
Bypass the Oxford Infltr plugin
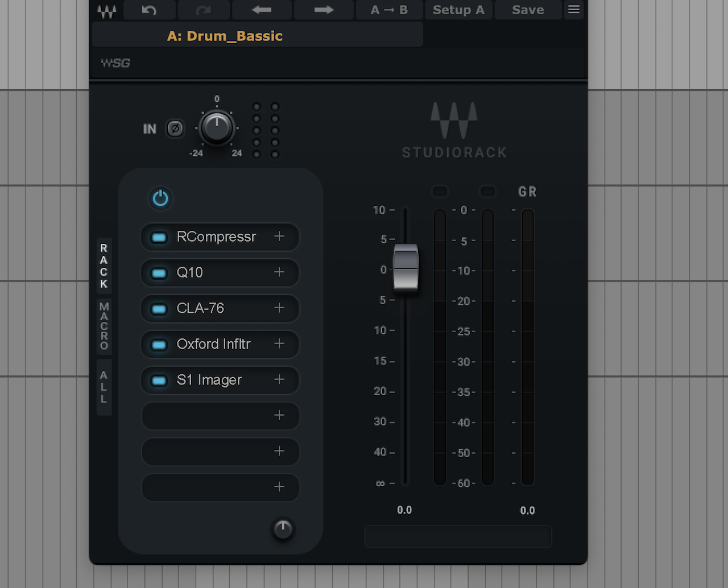(159, 345)
